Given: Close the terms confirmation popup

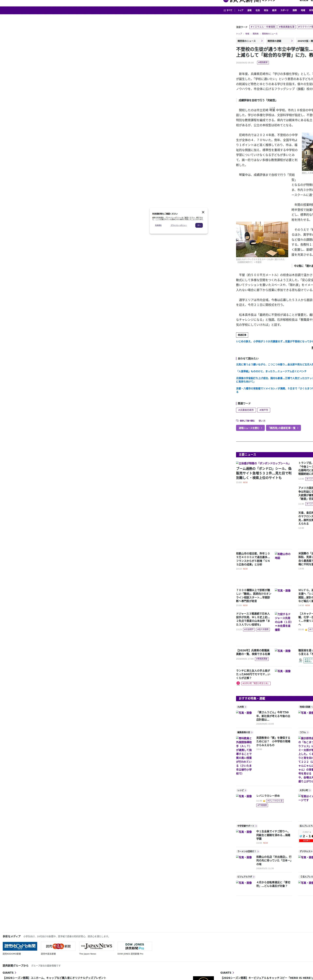Looking at the screenshot, I should tap(203, 212).
